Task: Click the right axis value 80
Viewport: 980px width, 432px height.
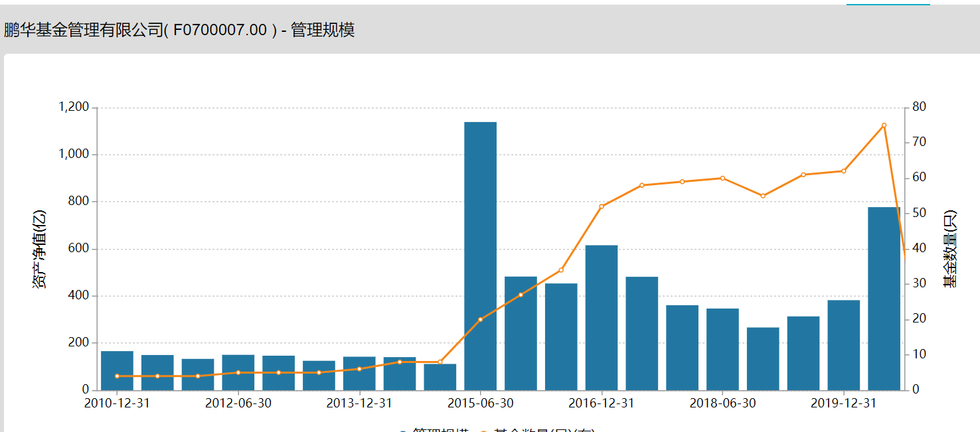Action: click(x=919, y=107)
